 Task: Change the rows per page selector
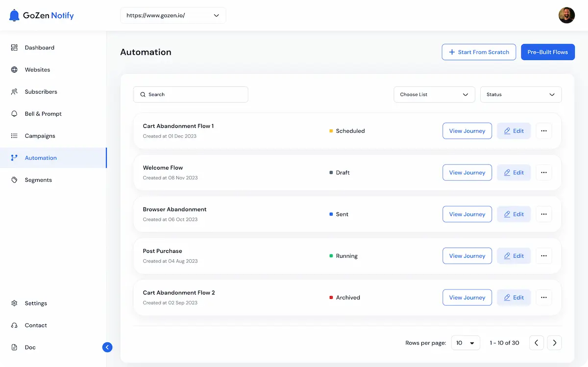point(465,343)
